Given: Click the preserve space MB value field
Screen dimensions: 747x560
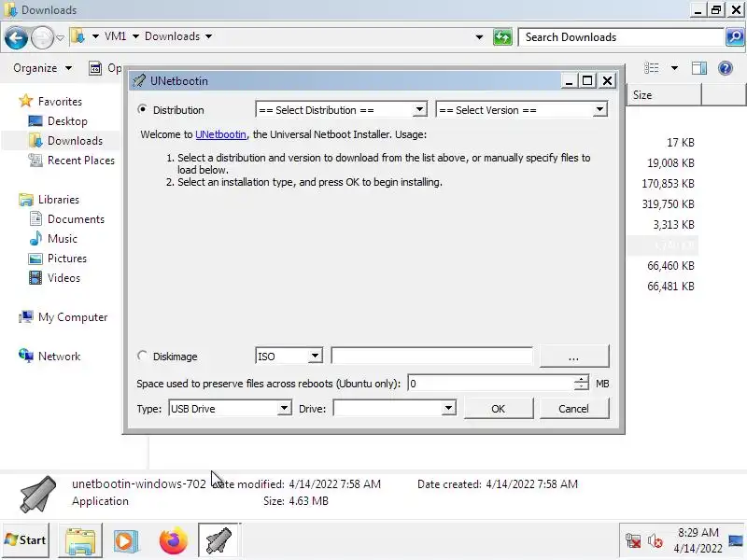Looking at the screenshot, I should pos(491,384).
